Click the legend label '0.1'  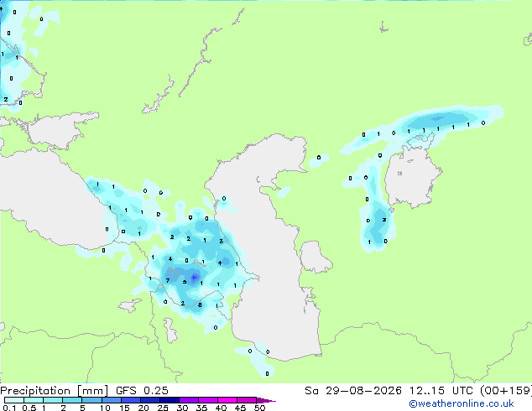pyautogui.click(x=9, y=408)
